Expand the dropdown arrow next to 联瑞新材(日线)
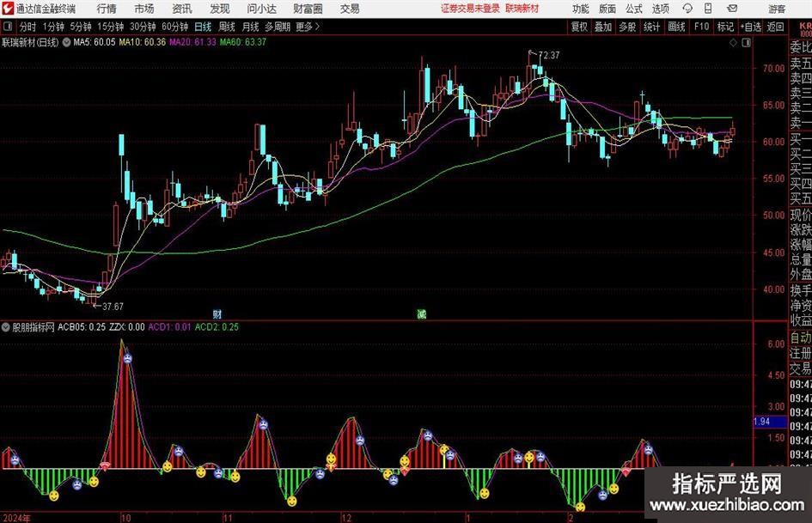Viewport: 812px width, 523px height. coord(66,42)
